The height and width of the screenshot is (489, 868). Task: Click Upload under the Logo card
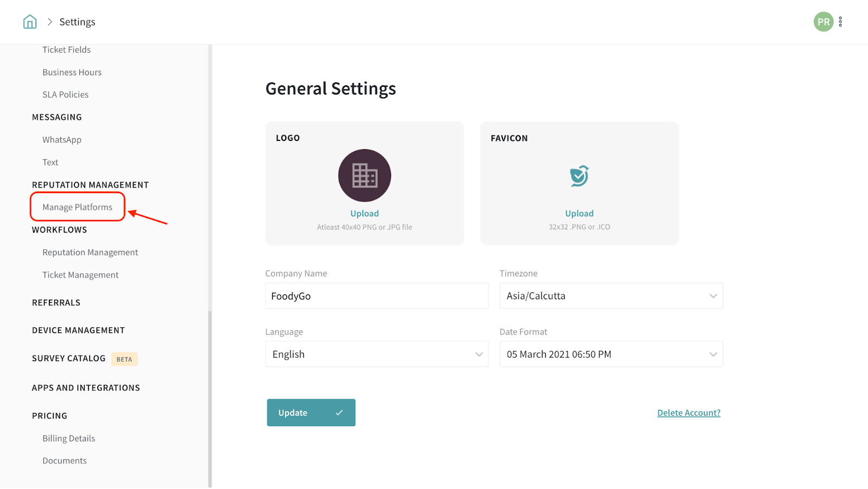point(365,214)
